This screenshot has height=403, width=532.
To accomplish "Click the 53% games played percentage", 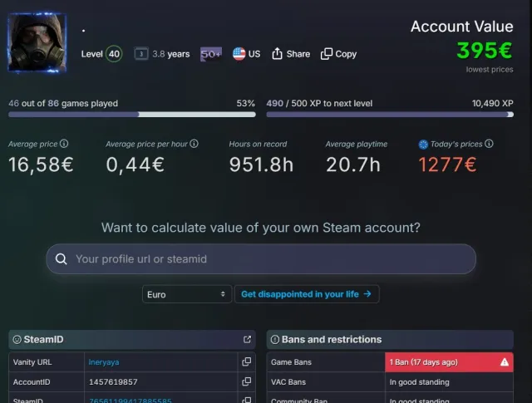I will point(246,104).
